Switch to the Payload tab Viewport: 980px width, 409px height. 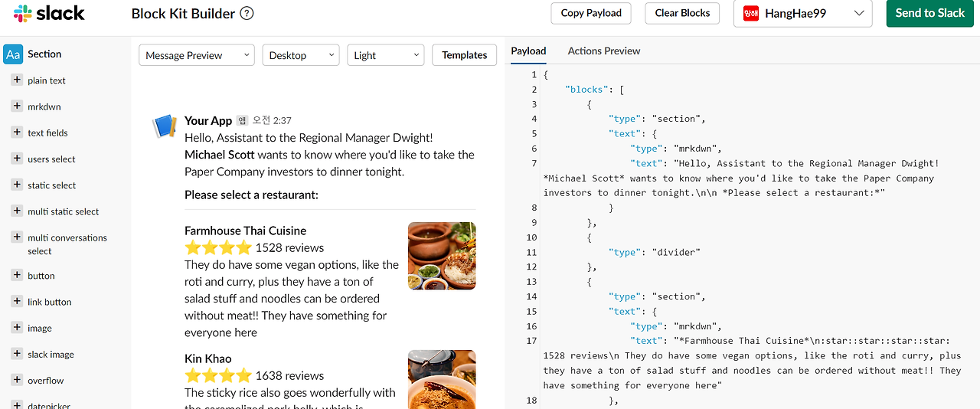(x=528, y=51)
